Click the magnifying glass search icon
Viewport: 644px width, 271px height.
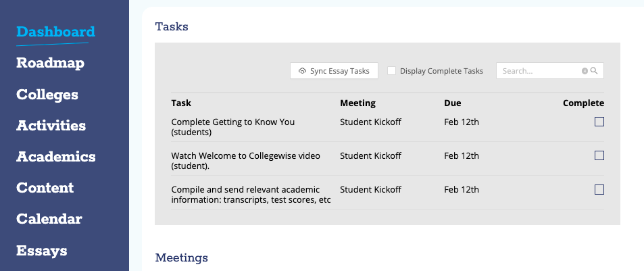[x=594, y=71]
